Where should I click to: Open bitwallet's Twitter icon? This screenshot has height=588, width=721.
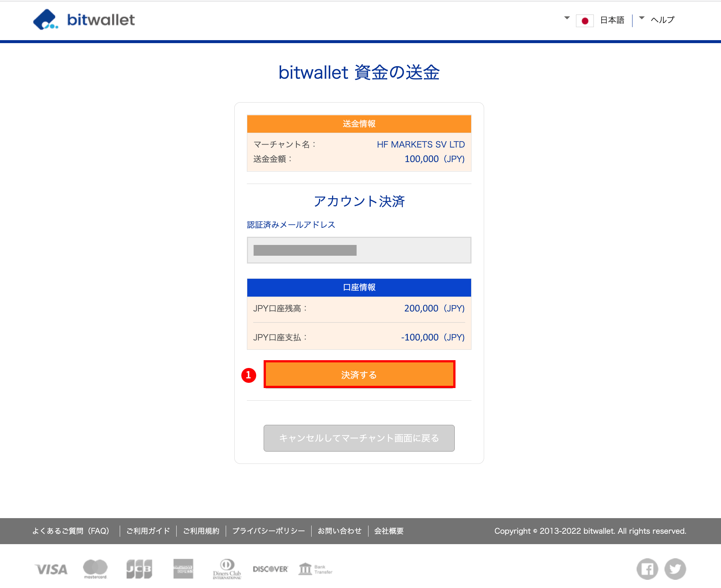click(675, 569)
